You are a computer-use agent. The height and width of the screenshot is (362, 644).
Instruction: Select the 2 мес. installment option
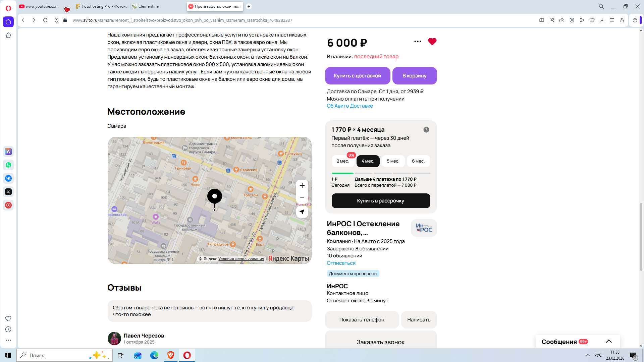[x=342, y=161]
